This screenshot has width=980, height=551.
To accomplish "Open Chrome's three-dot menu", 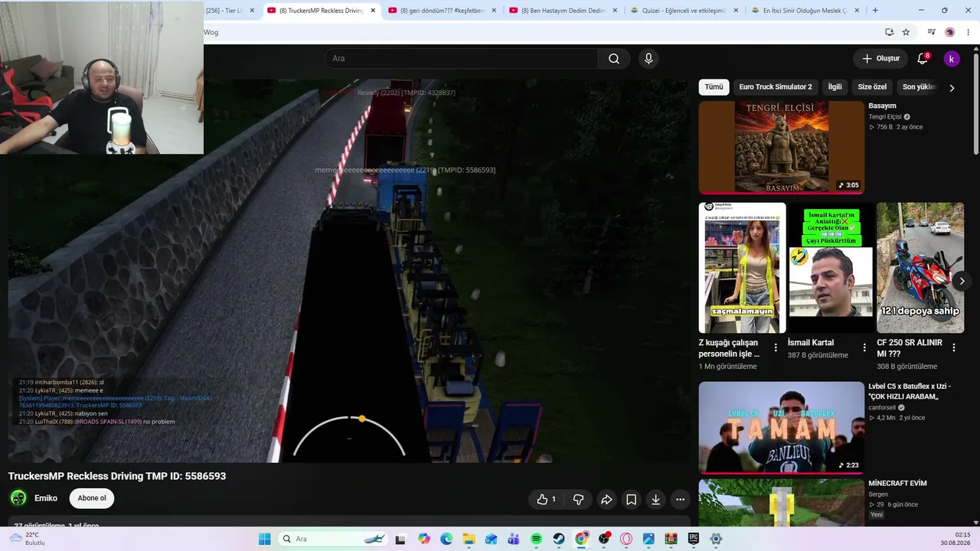I will pos(969,32).
